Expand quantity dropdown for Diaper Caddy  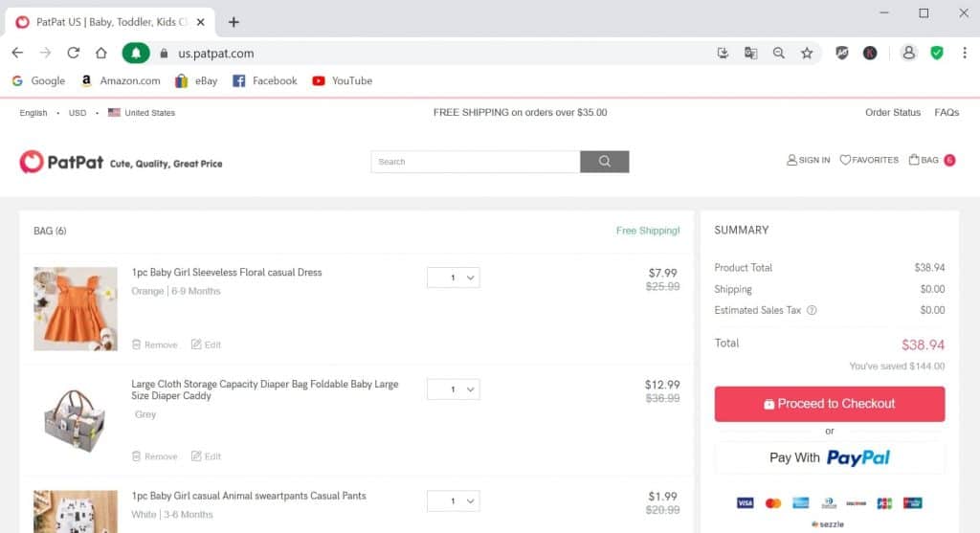pyautogui.click(x=453, y=389)
